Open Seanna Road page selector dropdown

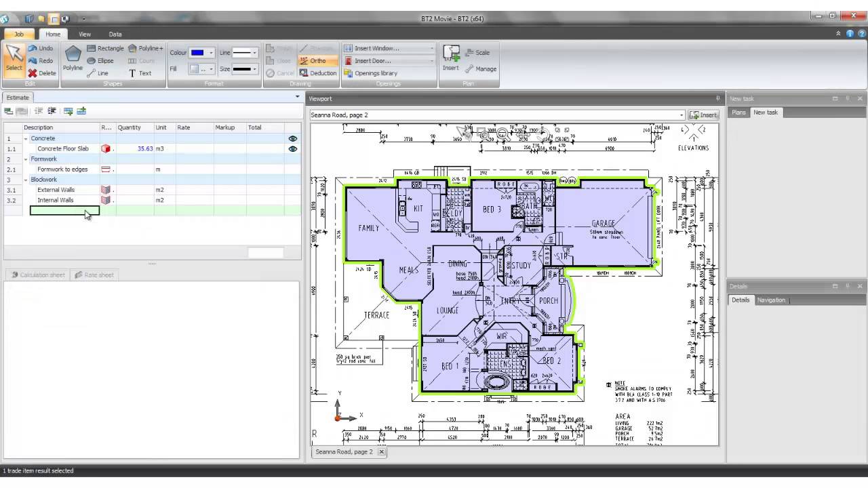(682, 115)
